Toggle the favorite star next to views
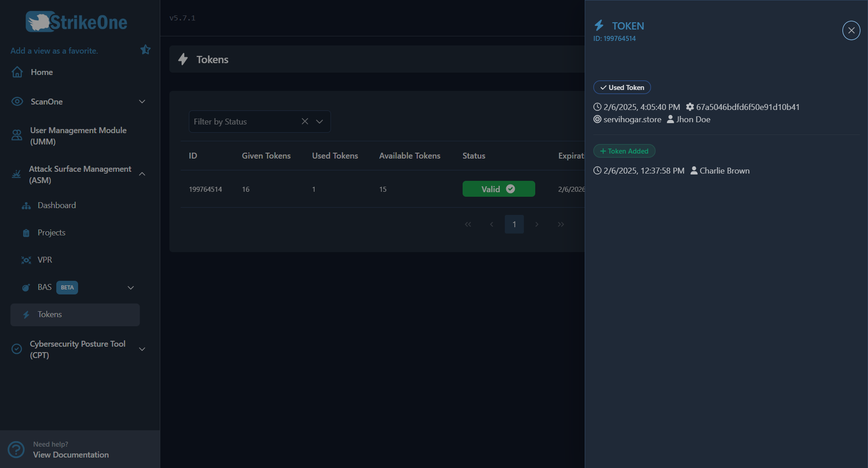Viewport: 868px width, 468px height. click(145, 50)
